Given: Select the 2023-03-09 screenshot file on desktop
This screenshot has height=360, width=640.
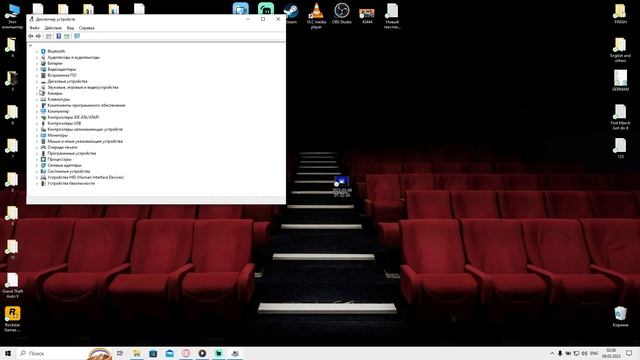Looking at the screenshot, I should [342, 187].
